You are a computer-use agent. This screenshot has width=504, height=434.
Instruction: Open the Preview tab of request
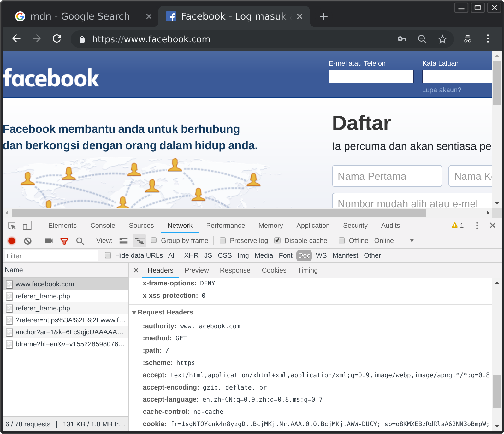point(197,270)
